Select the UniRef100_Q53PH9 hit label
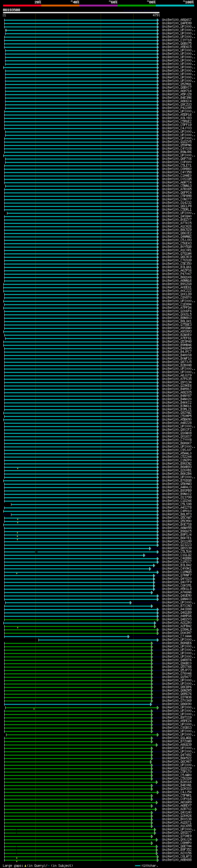 point(177,342)
